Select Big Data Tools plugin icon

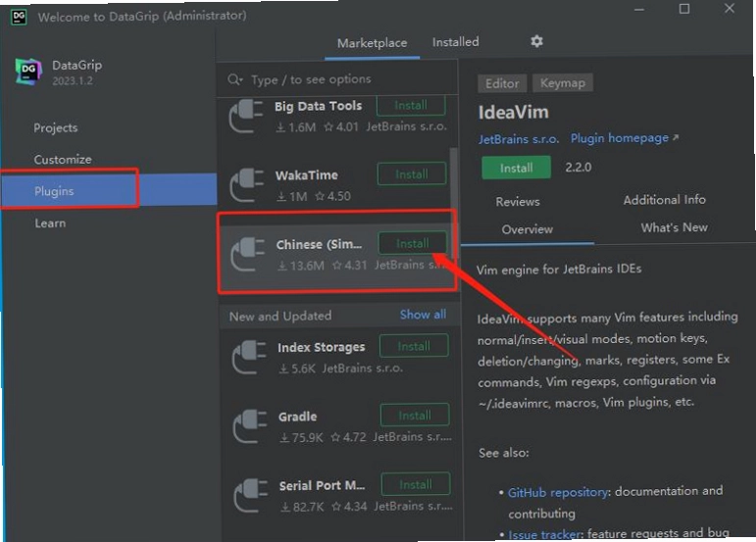pos(246,116)
